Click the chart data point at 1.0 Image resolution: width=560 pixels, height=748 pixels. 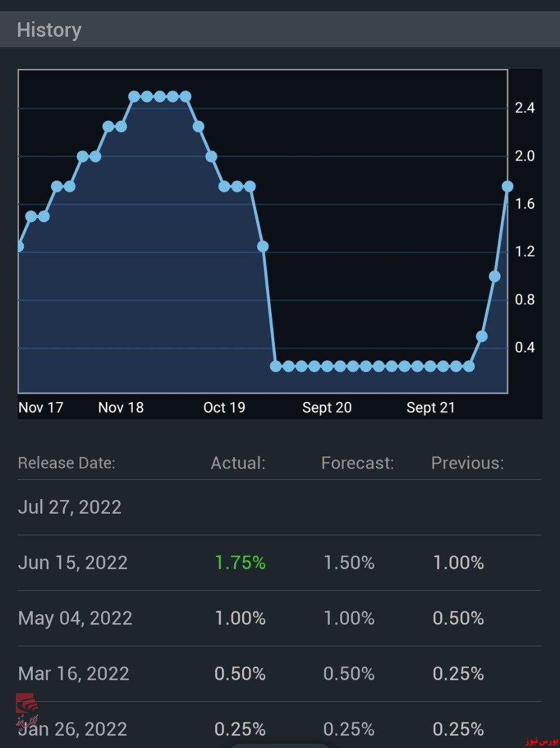pos(495,276)
